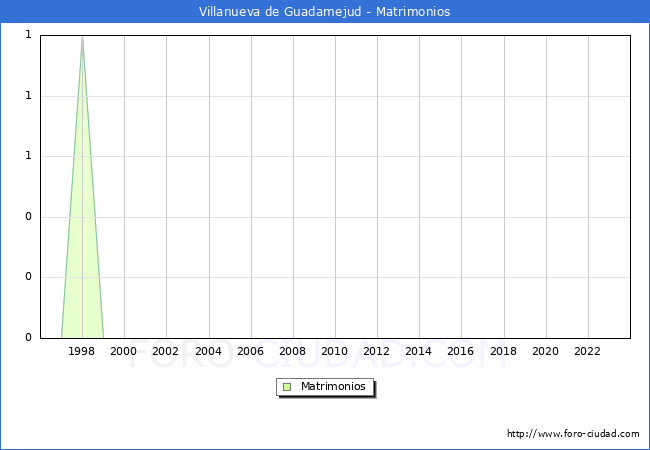The height and width of the screenshot is (450, 650).
Task: Click the 2010 x-axis label
Action: point(335,351)
